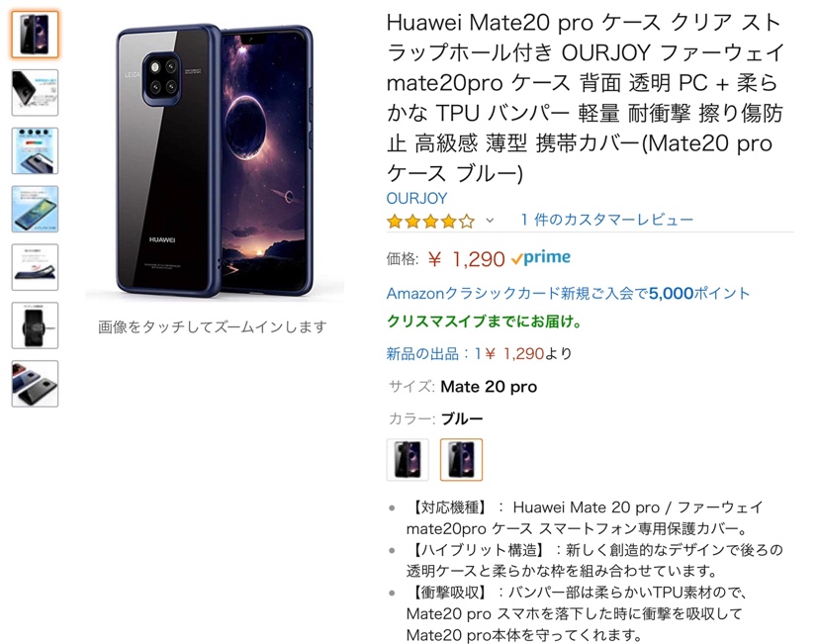This screenshot has height=644, width=819.
Task: Click the product title text
Action: pyautogui.click(x=585, y=98)
